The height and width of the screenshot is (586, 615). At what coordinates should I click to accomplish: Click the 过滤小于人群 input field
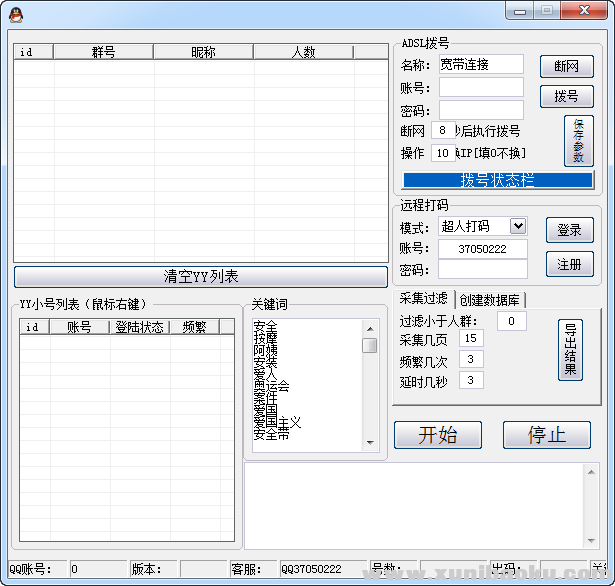click(x=511, y=321)
